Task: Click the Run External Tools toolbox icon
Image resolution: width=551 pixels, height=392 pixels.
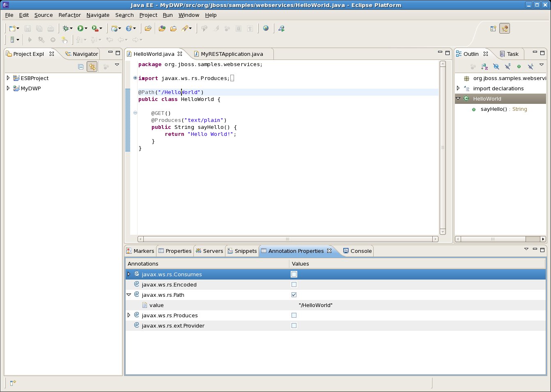Action: 95,28
